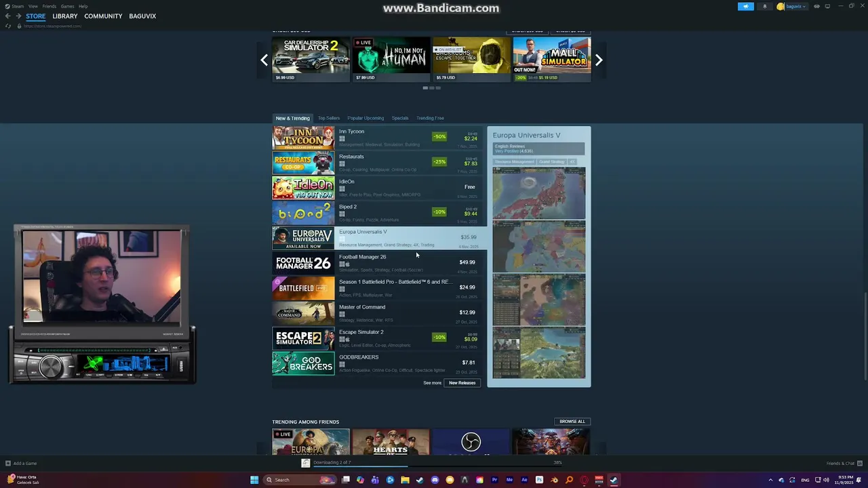
Task: Open the Master of Command listing
Action: (x=376, y=313)
